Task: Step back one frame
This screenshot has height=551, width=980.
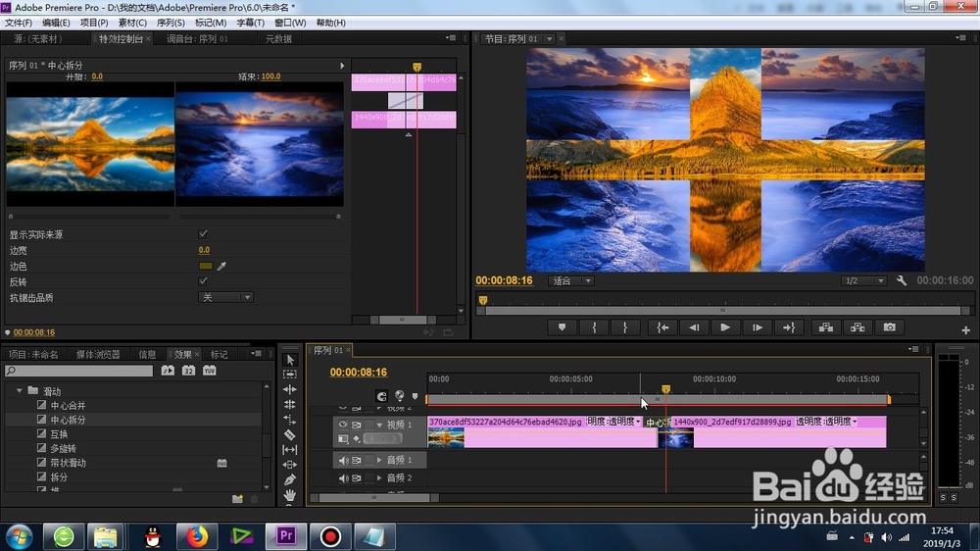Action: pyautogui.click(x=694, y=327)
